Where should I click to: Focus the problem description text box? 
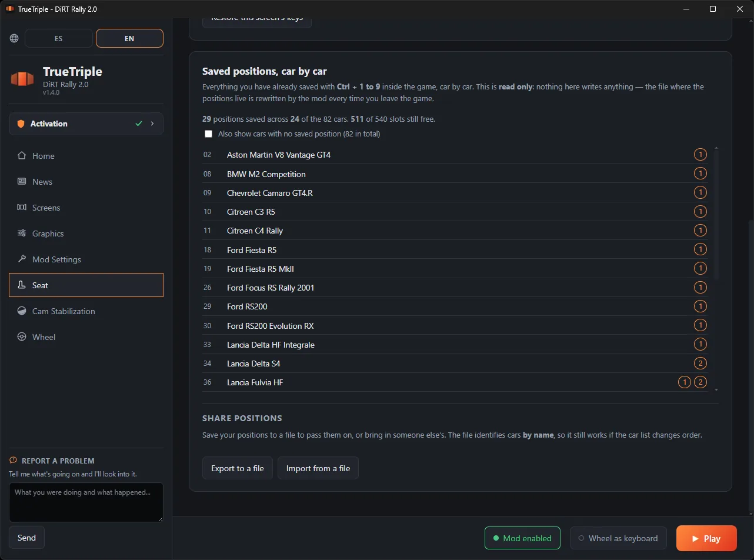(x=86, y=502)
